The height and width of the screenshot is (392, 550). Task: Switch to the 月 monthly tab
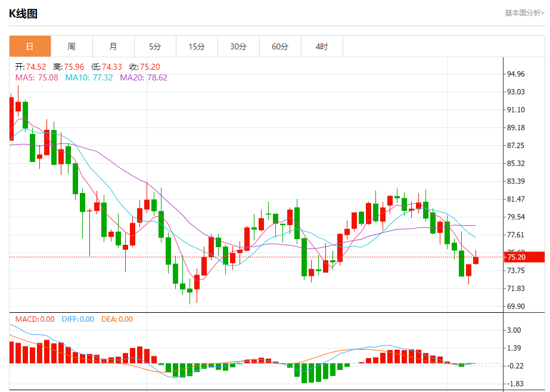(113, 46)
